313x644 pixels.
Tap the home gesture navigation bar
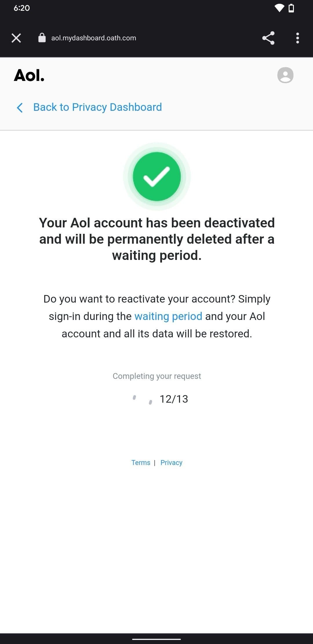[156, 638]
